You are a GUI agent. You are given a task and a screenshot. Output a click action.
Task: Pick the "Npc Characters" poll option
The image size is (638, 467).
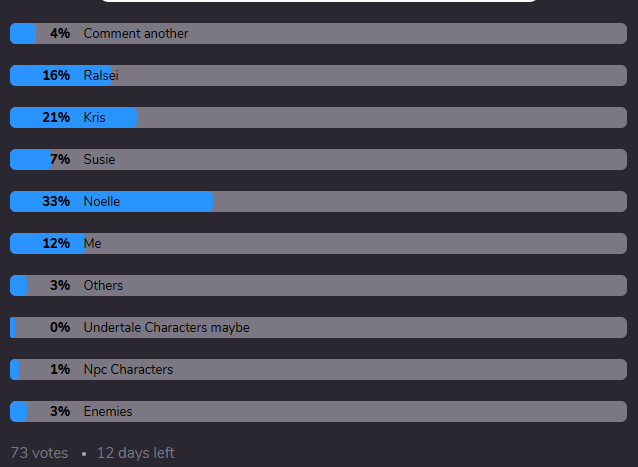(318, 369)
